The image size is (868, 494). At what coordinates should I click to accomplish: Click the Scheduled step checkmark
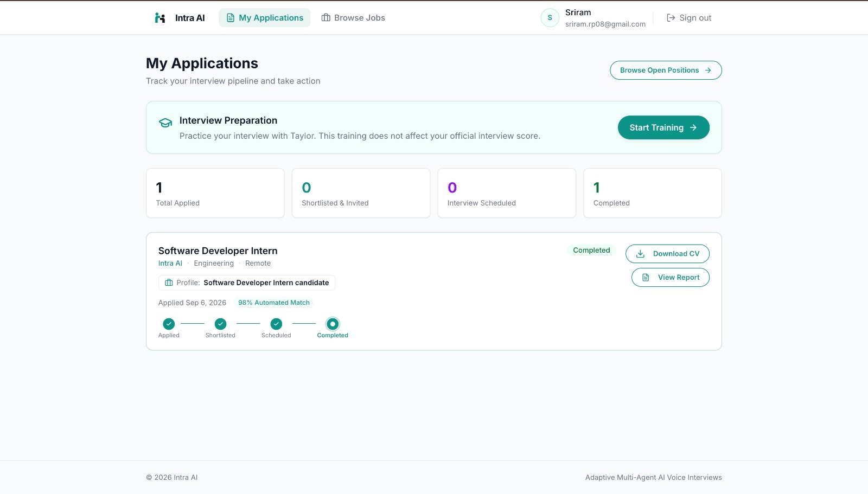276,324
